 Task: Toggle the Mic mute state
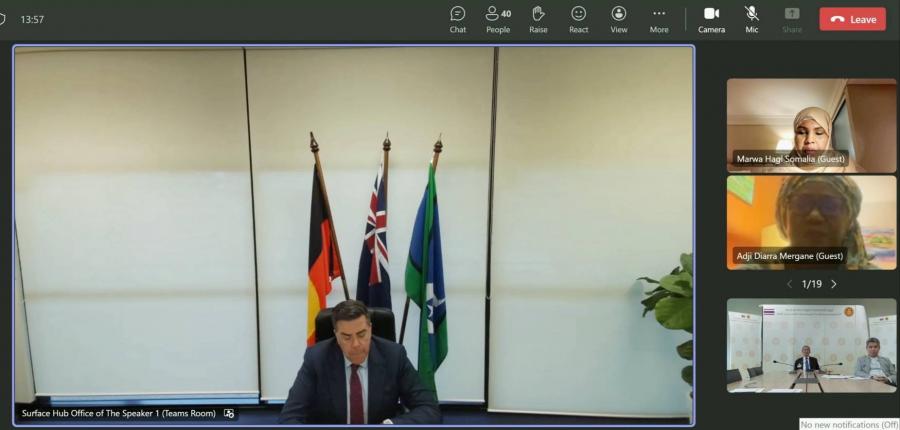(x=751, y=18)
